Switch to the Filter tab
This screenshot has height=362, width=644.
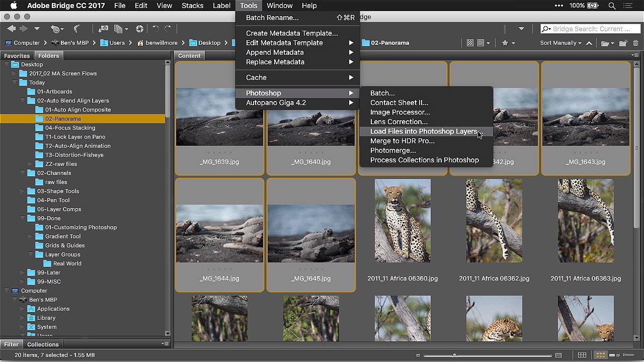[x=11, y=344]
